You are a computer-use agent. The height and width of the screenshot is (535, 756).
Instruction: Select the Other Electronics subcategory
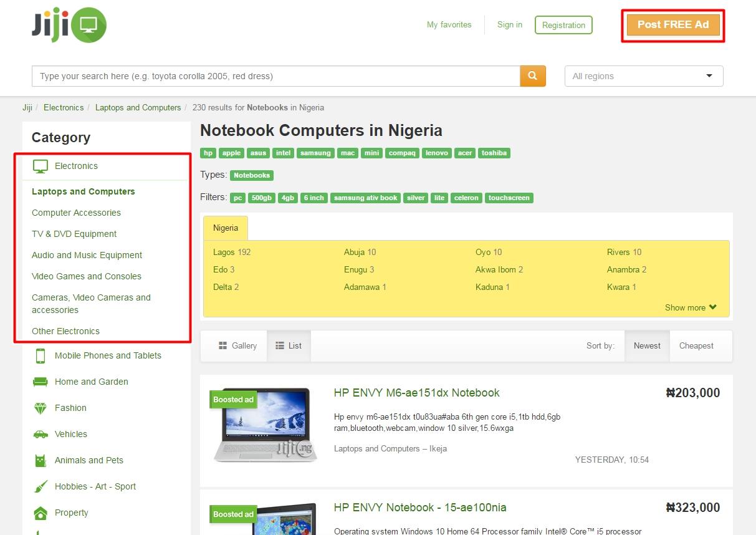[x=65, y=331]
